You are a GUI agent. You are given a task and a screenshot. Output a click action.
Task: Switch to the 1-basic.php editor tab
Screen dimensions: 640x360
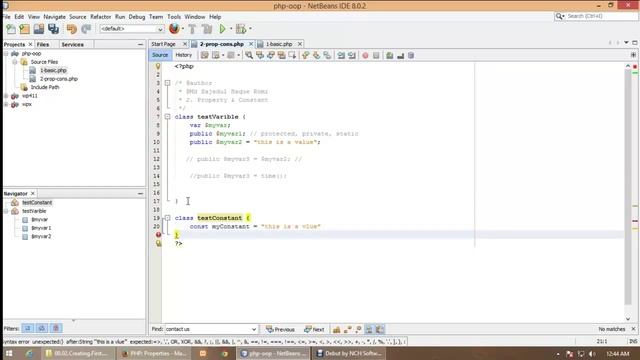tap(279, 44)
